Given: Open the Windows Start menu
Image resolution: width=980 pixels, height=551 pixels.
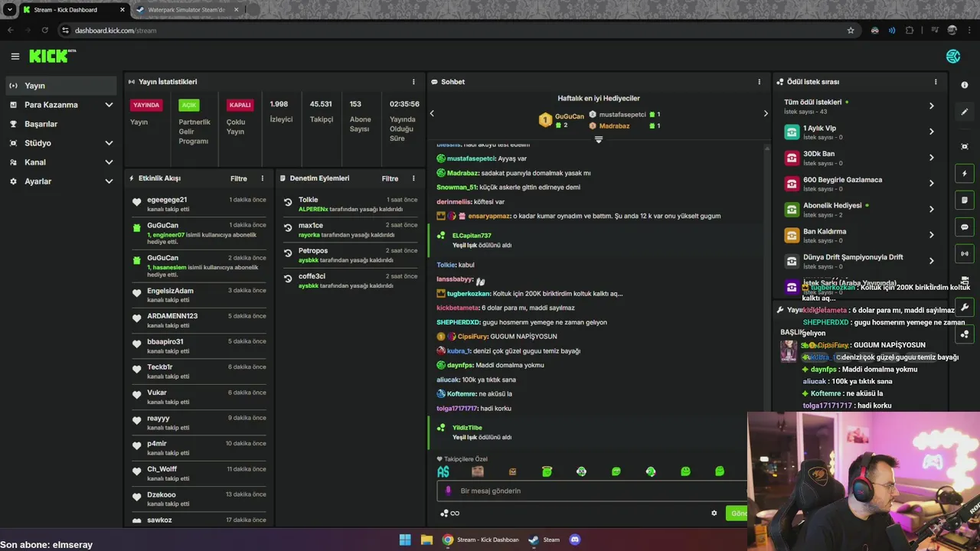Looking at the screenshot, I should (x=405, y=540).
